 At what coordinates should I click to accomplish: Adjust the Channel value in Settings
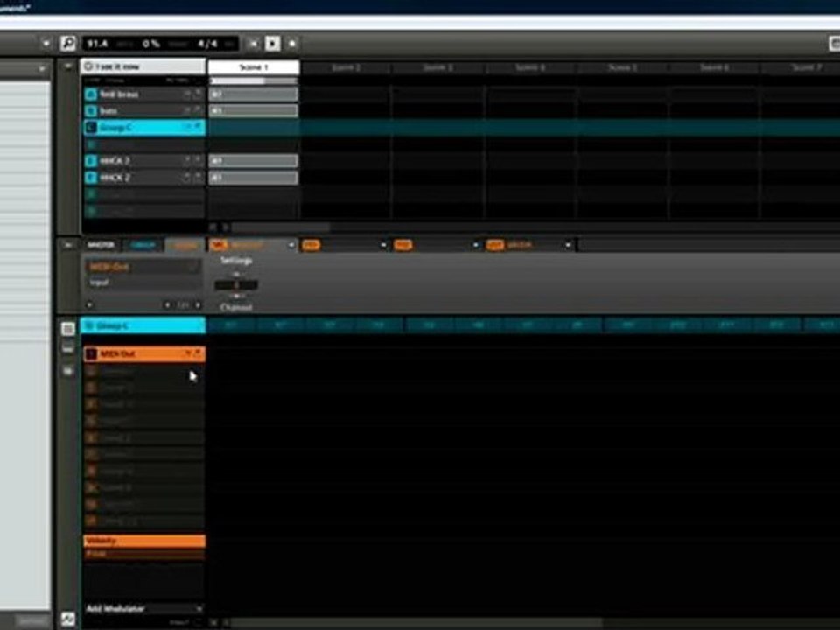[x=236, y=285]
